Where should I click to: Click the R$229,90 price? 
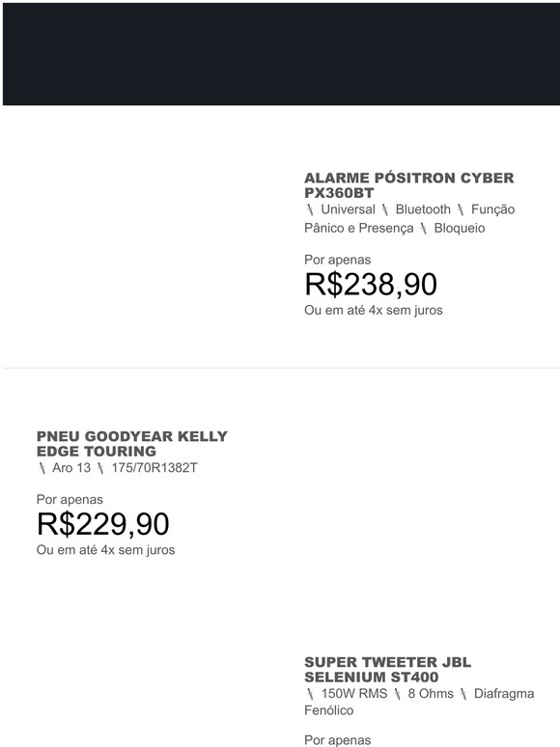point(103,524)
